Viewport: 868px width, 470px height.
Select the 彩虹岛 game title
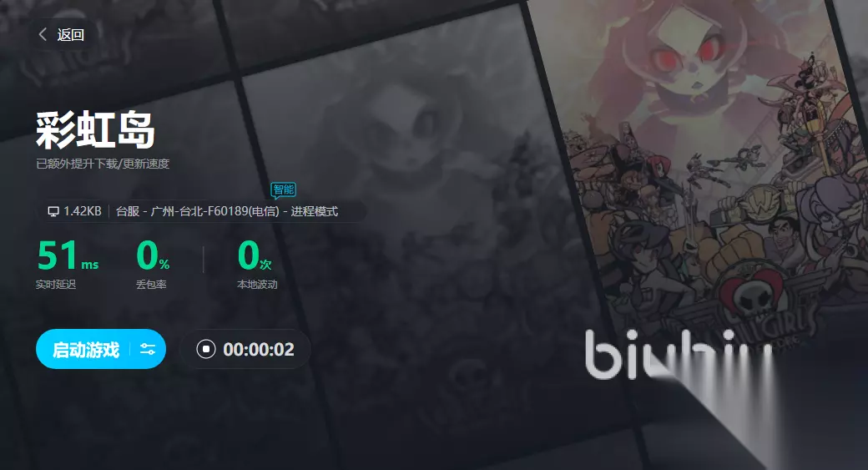pyautogui.click(x=95, y=130)
